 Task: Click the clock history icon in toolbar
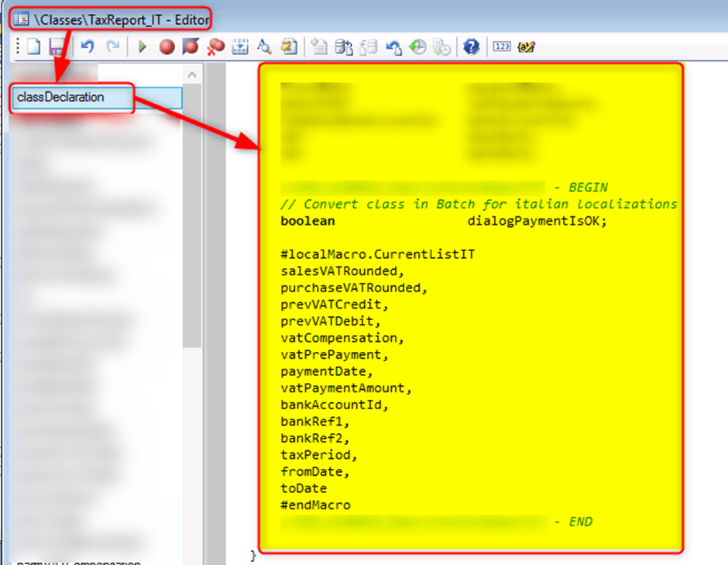(x=418, y=47)
